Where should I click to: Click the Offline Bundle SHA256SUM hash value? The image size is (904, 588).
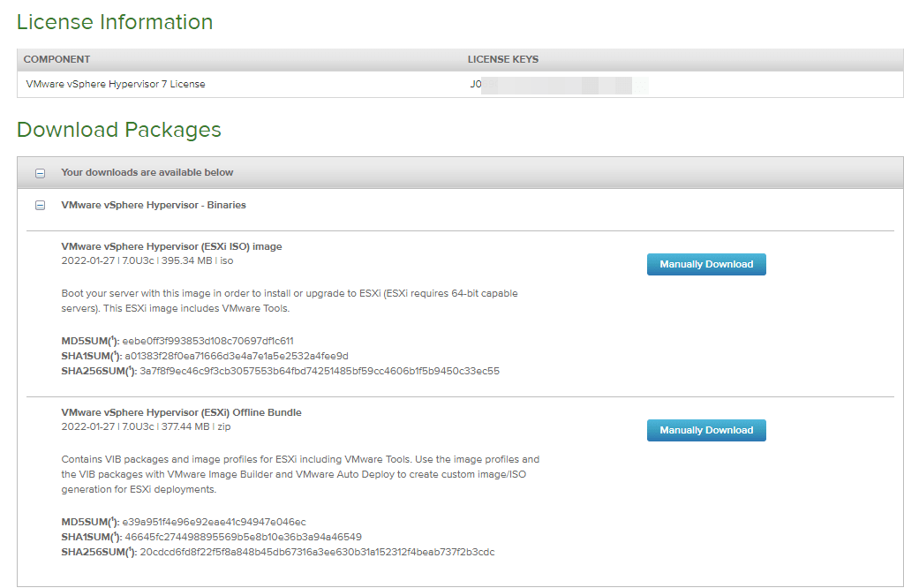317,552
